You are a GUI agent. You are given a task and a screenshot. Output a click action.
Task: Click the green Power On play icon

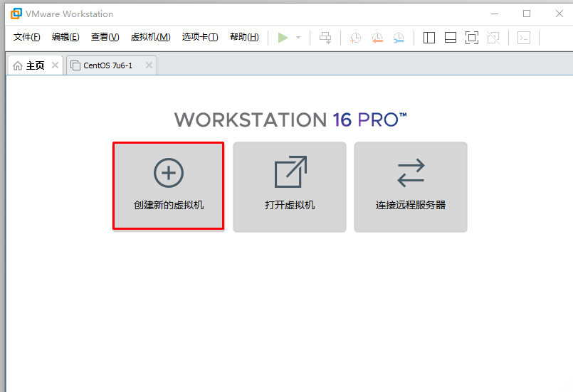point(283,38)
